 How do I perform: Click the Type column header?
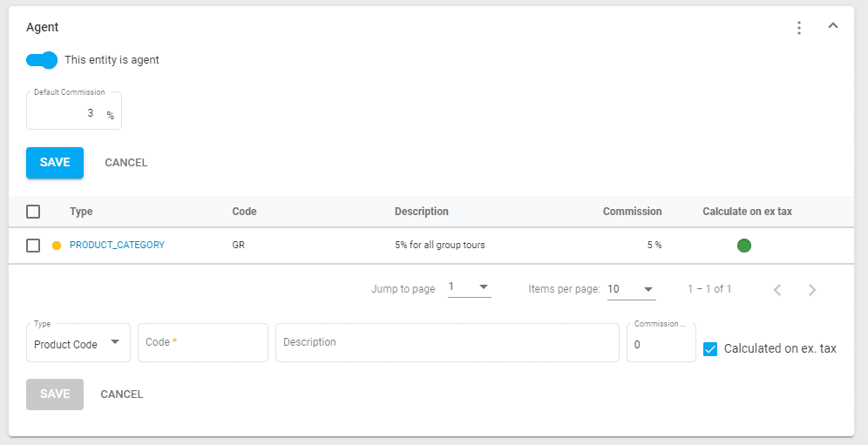(x=81, y=212)
